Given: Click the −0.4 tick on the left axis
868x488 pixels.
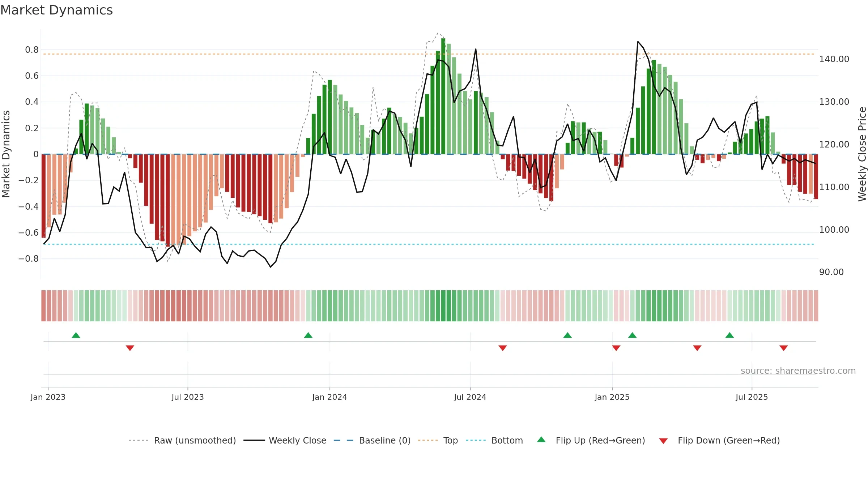Looking at the screenshot, I should click(29, 207).
